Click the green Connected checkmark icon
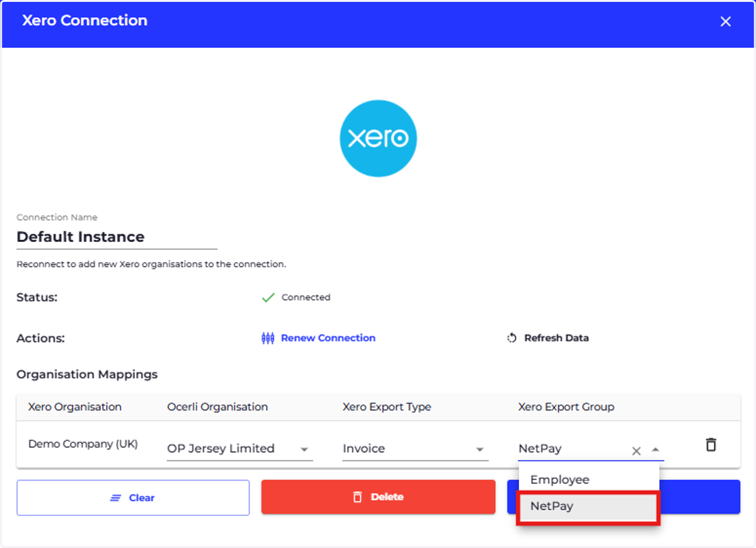The image size is (756, 548). 268,297
